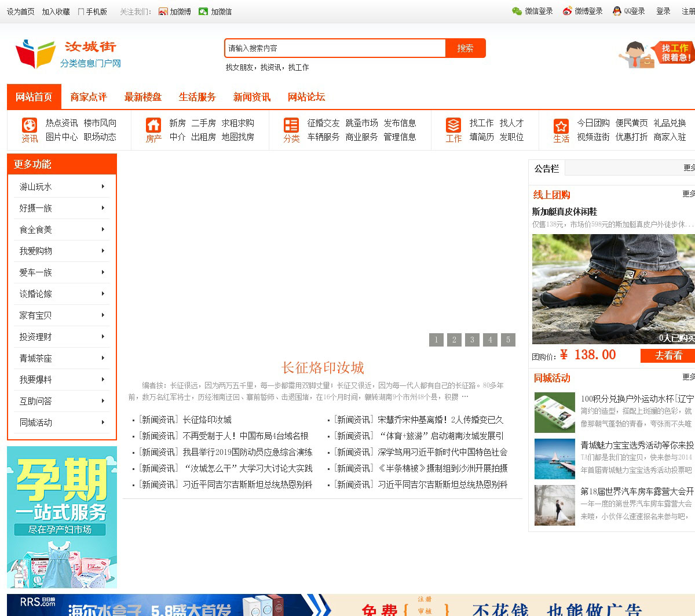Expand the 食全食美 sidebar submenu
The width and height of the screenshot is (695, 616).
tap(103, 229)
